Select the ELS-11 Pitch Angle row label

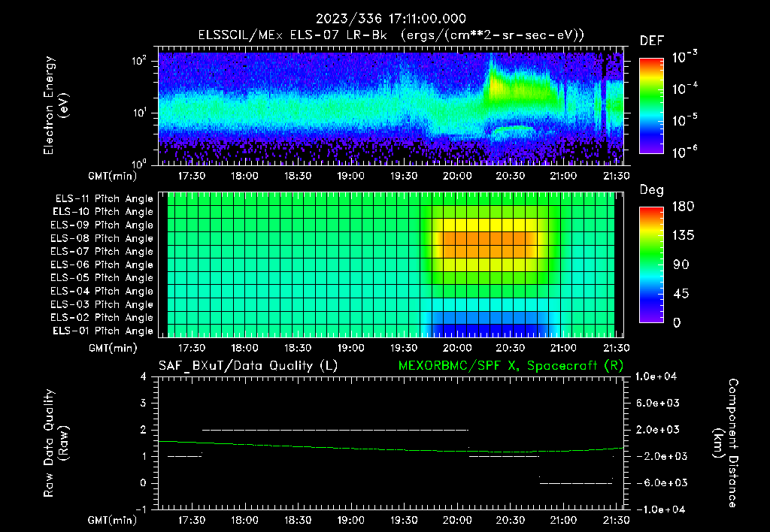(x=104, y=199)
